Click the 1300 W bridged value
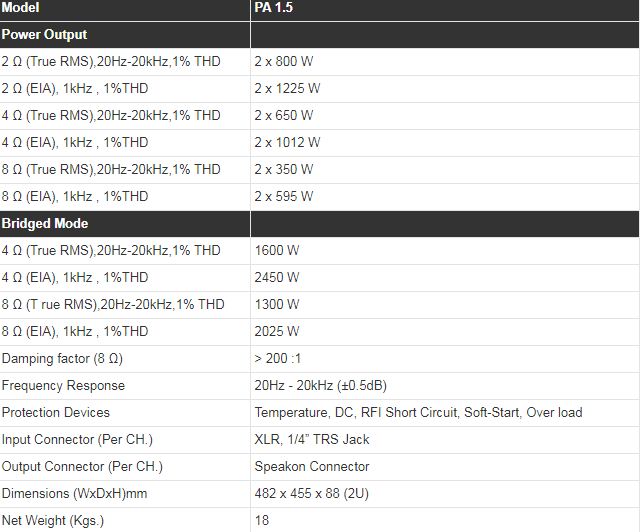The height and width of the screenshot is (532, 643). pyautogui.click(x=276, y=305)
